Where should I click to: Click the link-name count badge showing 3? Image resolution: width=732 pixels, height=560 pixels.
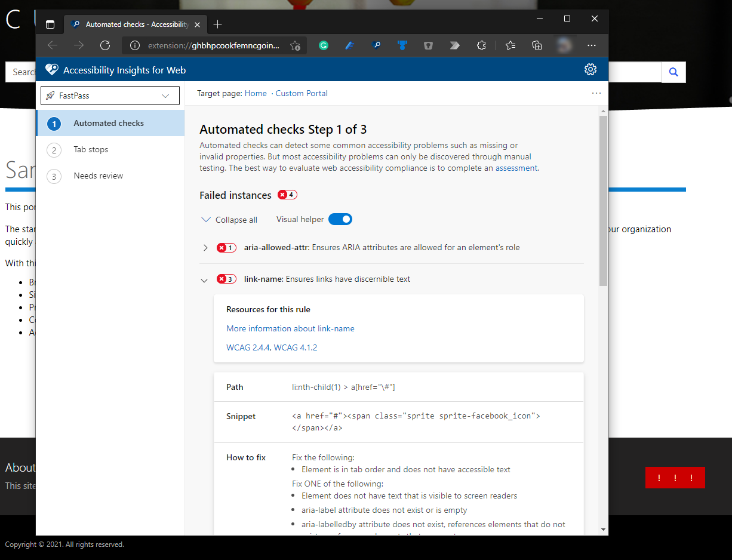click(226, 279)
